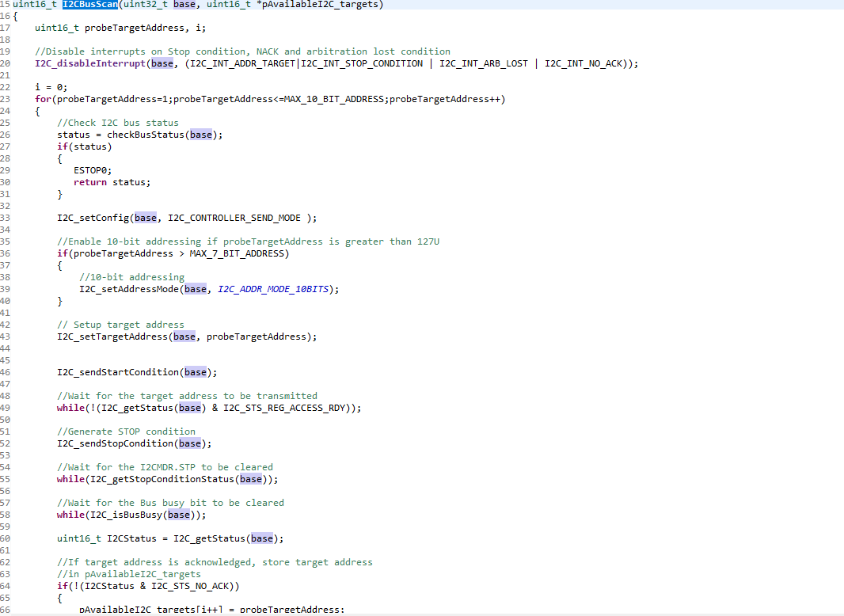
Task: Click the I2C_disableInterrupt function call
Action: (90, 63)
